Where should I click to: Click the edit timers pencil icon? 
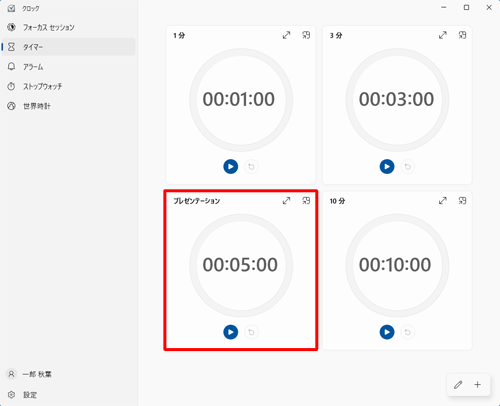(x=458, y=385)
